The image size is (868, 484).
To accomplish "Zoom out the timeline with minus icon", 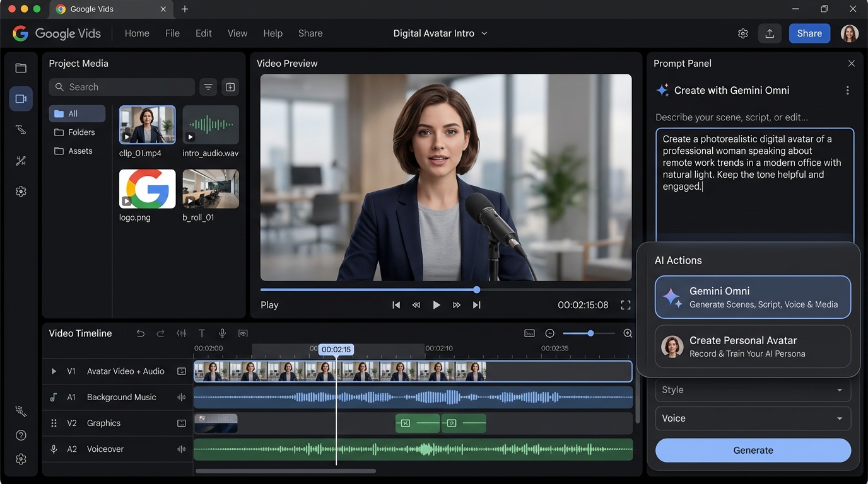I will [549, 333].
